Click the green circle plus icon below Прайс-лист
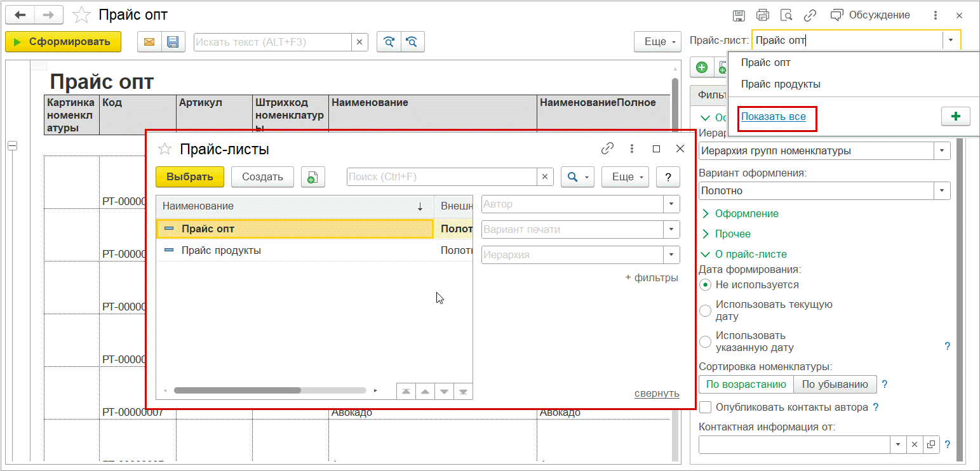 702,67
